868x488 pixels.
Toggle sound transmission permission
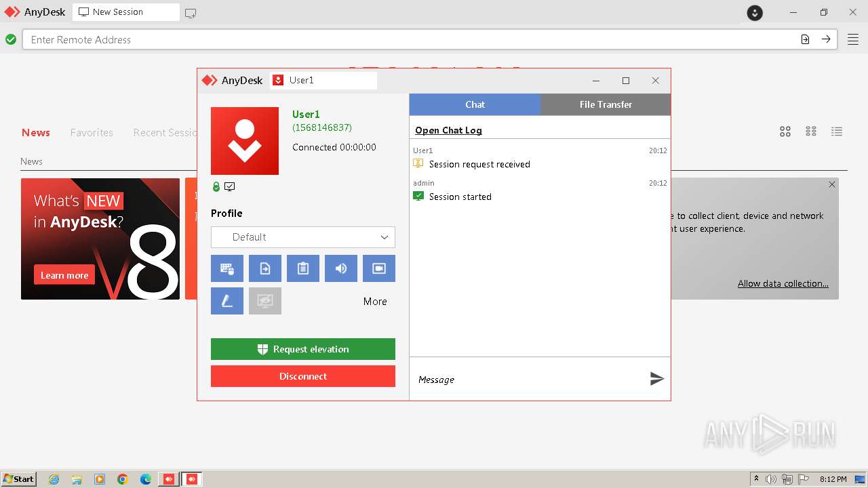pos(341,268)
